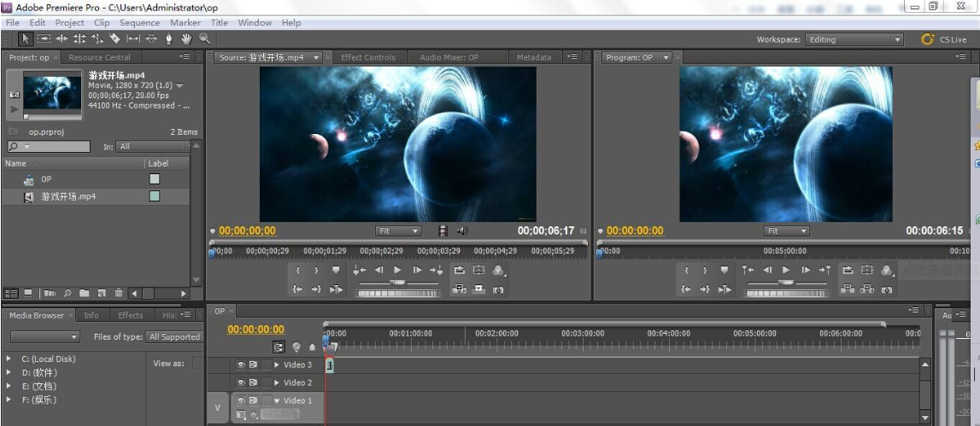Switch to the Effects tab
This screenshot has height=426, width=980.
point(131,315)
